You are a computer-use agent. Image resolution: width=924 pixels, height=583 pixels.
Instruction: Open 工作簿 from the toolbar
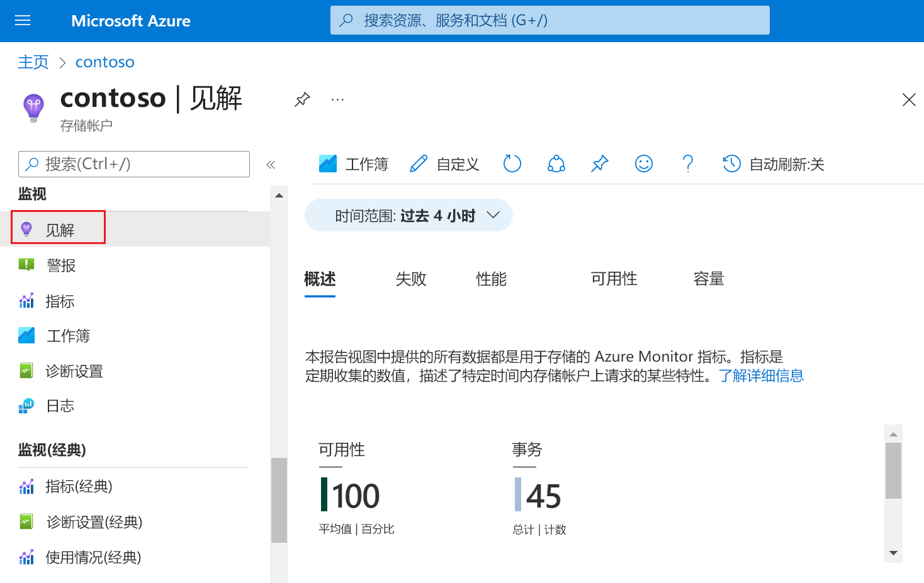(354, 164)
